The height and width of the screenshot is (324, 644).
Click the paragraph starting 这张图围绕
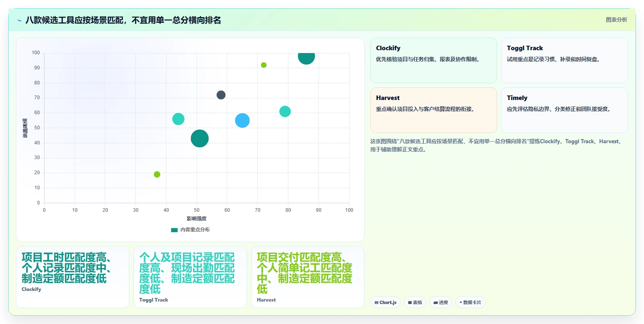pyautogui.click(x=496, y=145)
